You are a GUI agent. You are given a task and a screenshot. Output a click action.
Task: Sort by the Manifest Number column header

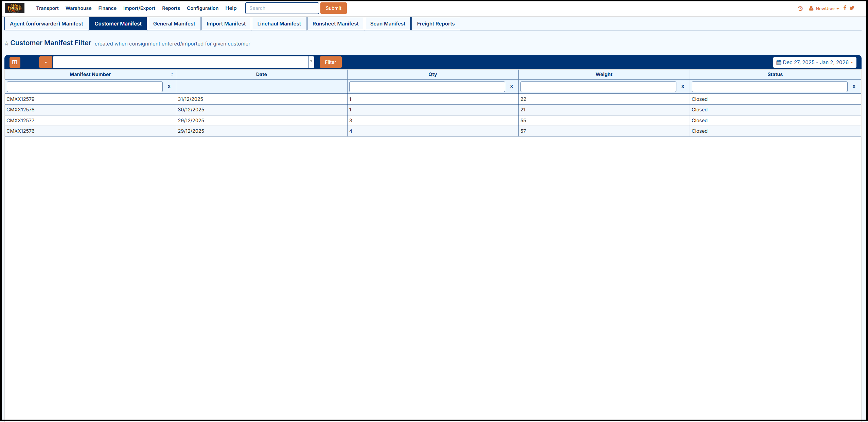(x=90, y=74)
